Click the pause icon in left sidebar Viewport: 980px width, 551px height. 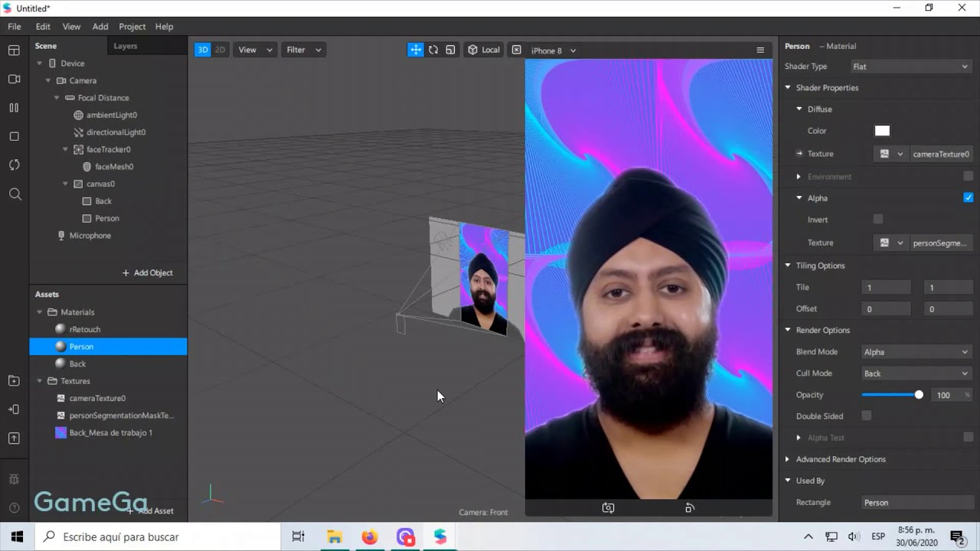click(14, 108)
